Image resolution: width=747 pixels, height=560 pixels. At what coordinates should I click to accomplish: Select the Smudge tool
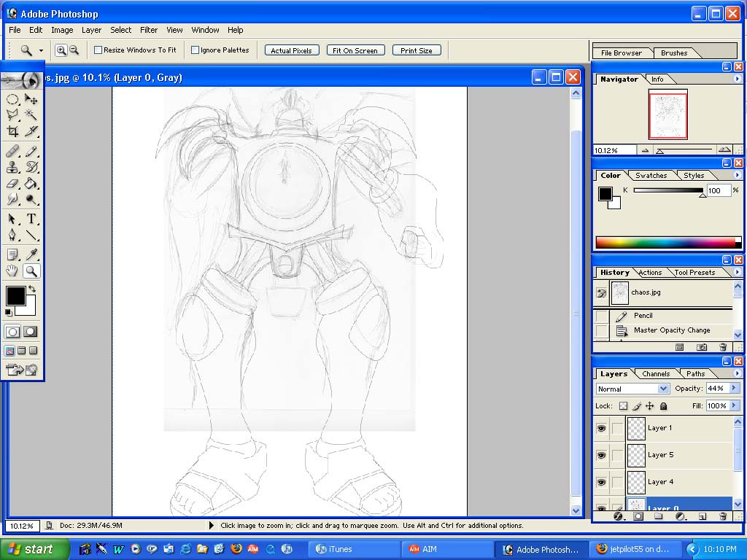tap(12, 199)
